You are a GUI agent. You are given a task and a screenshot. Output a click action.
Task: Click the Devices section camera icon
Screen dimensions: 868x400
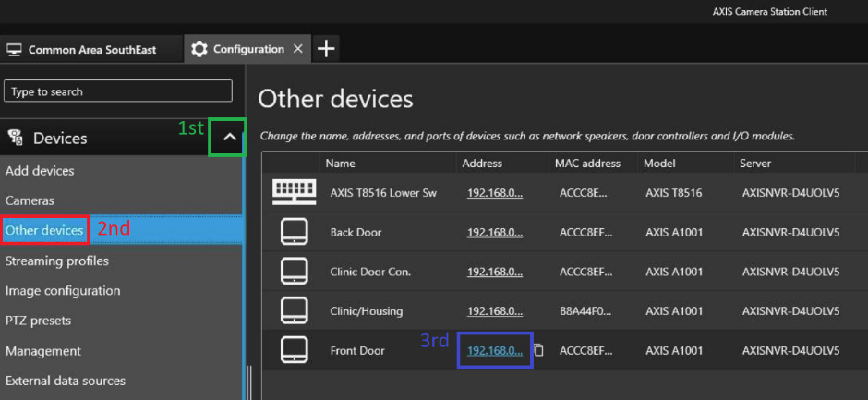point(16,138)
